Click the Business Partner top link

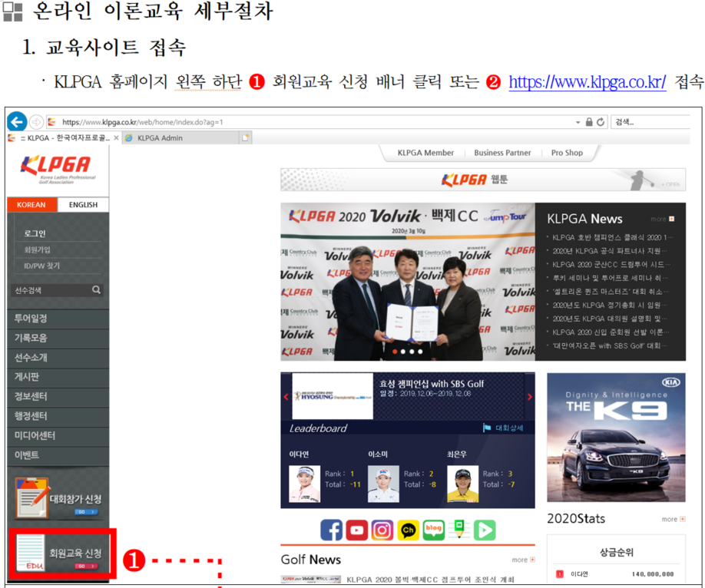[502, 153]
